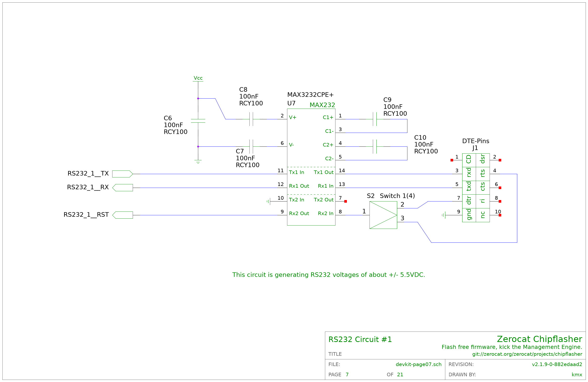Click the DTE-Pins connector label
The height and width of the screenshot is (382, 588).
click(476, 141)
